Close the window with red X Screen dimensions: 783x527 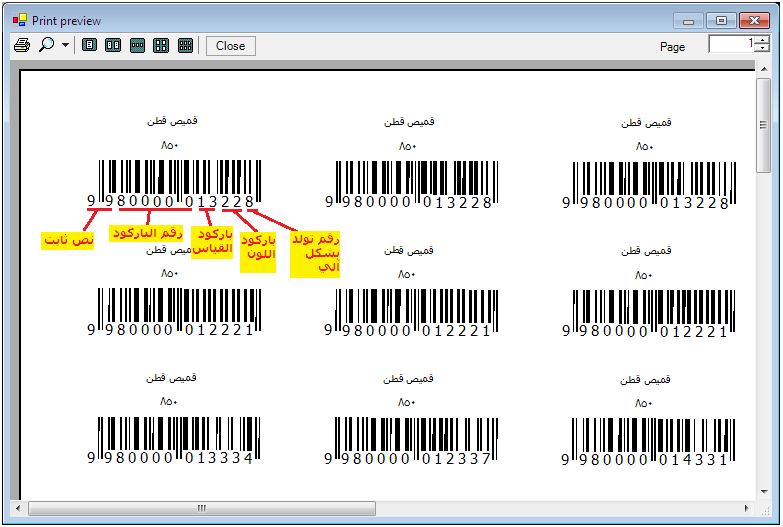[754, 21]
